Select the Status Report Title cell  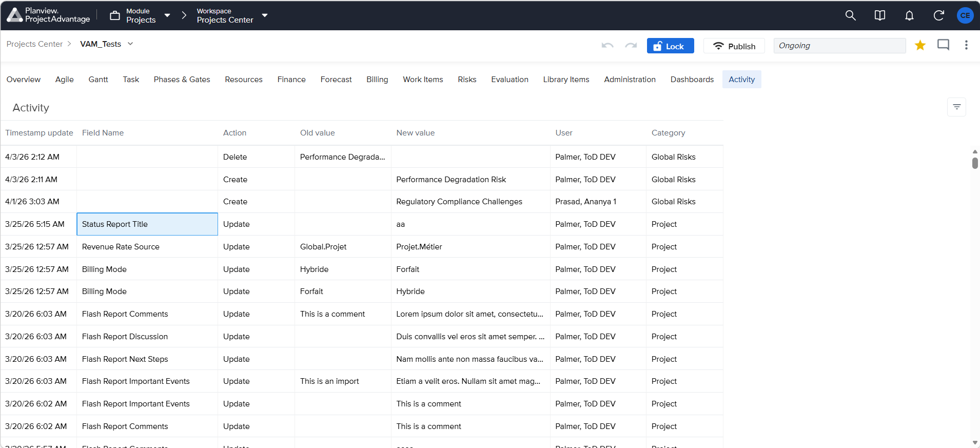[147, 224]
